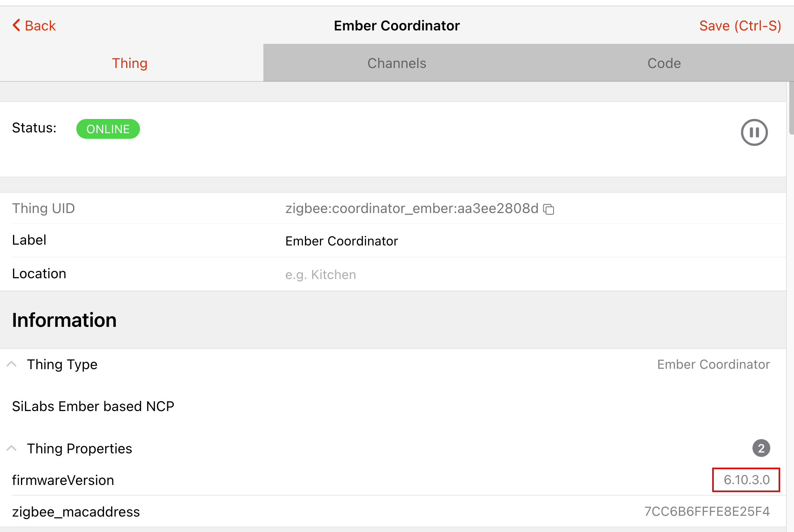794x532 pixels.
Task: Click the Thing UID text value
Action: point(412,208)
